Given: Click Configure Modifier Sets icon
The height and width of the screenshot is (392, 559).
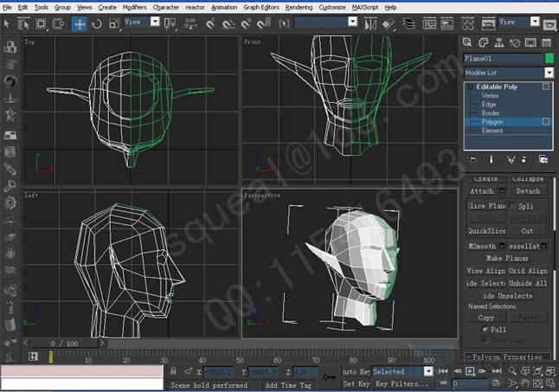Looking at the screenshot, I should (x=543, y=159).
